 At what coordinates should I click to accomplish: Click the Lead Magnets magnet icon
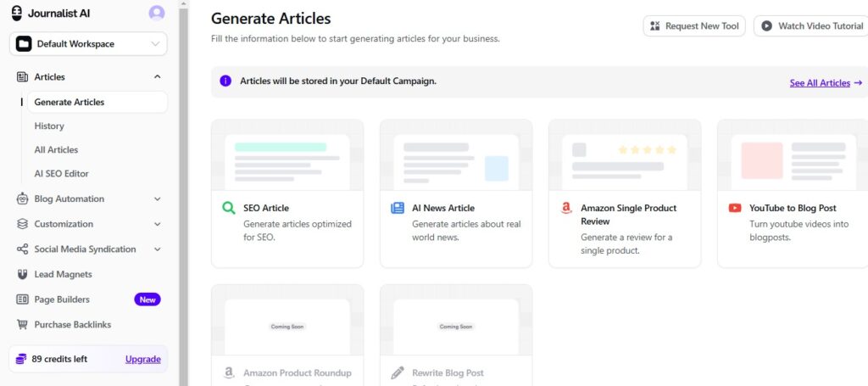click(x=22, y=274)
